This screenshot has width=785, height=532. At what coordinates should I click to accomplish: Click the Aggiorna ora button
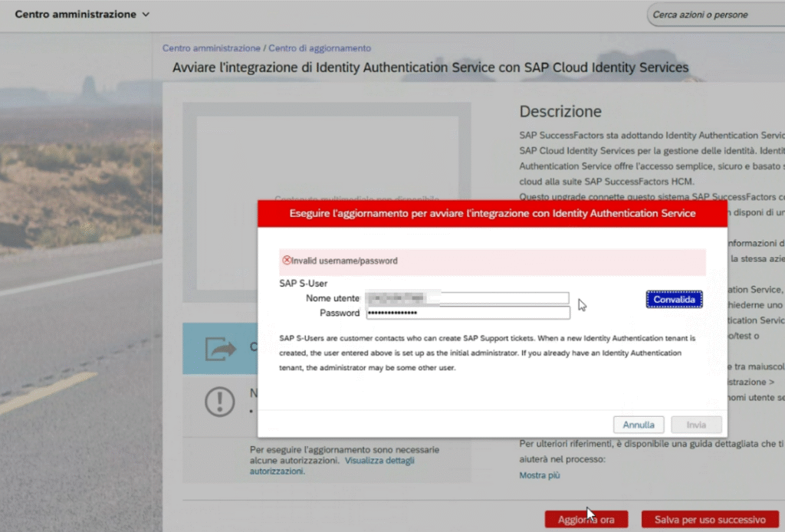coord(586,520)
